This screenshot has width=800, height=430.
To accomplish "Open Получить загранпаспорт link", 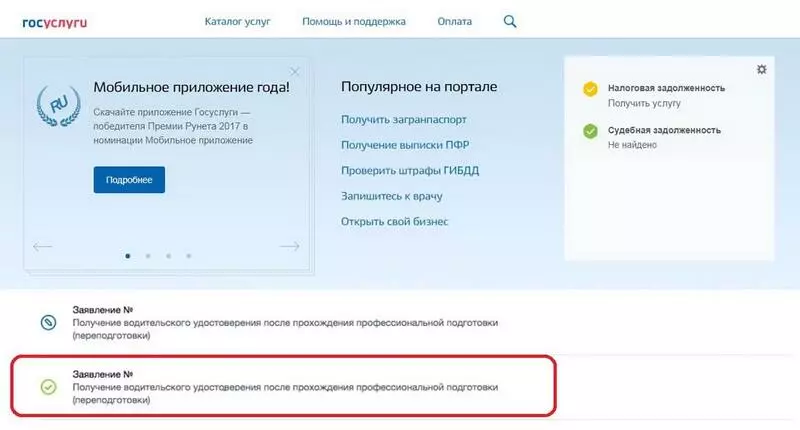I will tap(404, 119).
